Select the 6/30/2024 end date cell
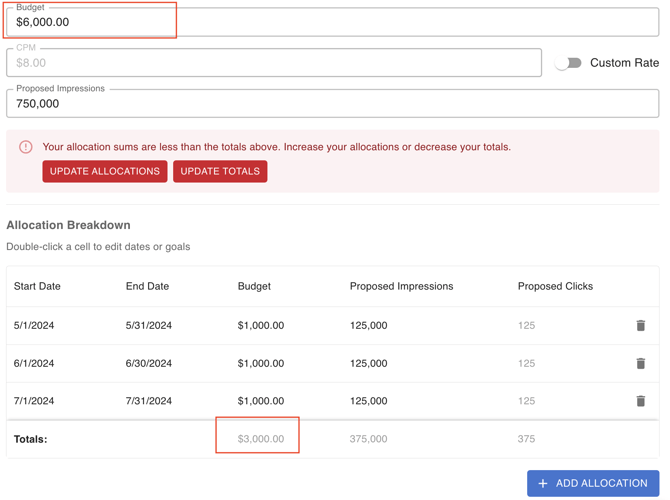Image resolution: width=670 pixels, height=500 pixels. (149, 364)
